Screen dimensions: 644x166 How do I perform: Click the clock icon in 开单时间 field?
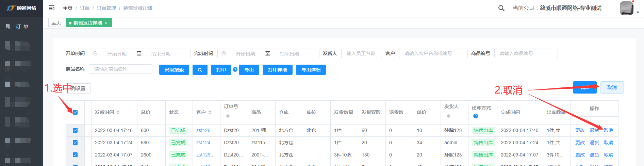coord(95,53)
